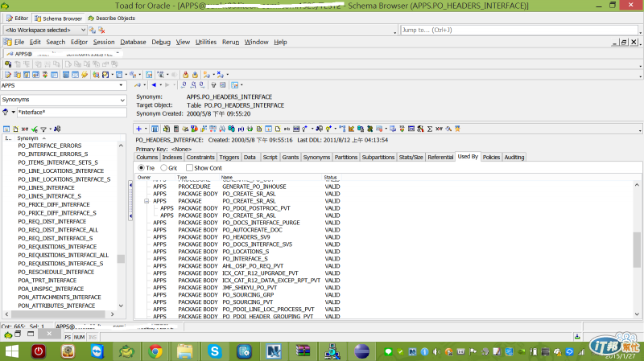
Task: Click the new document icon in left panel toolbar
Action: (15, 129)
